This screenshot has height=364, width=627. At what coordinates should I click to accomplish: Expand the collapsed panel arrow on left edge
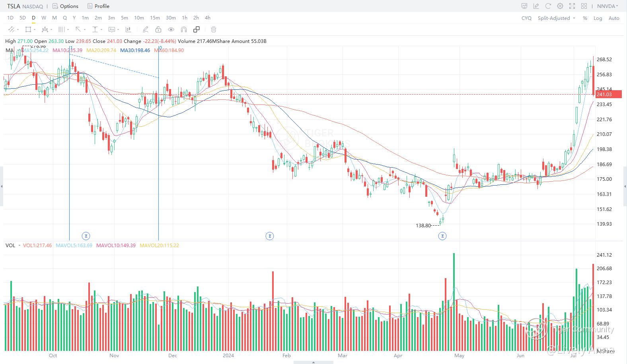(x=2, y=186)
